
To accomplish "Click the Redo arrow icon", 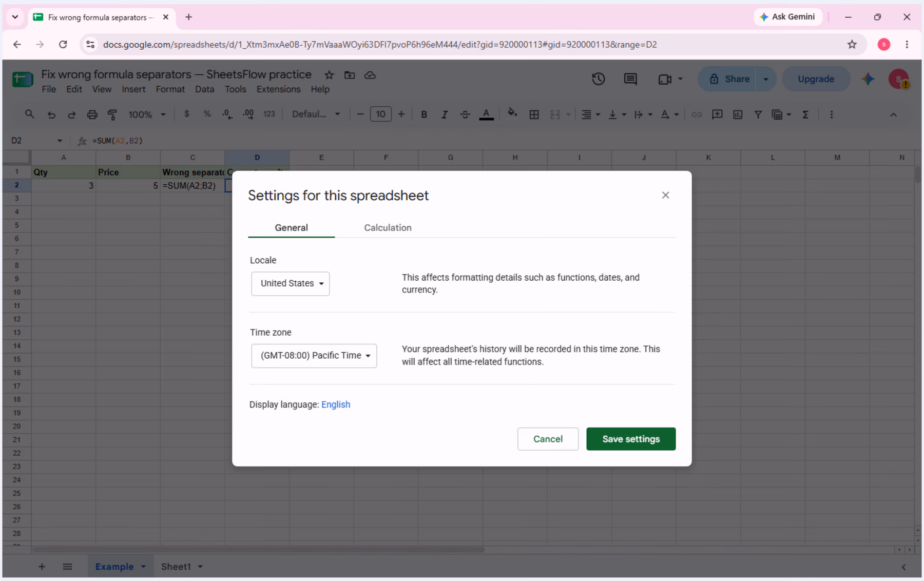I will pyautogui.click(x=71, y=114).
